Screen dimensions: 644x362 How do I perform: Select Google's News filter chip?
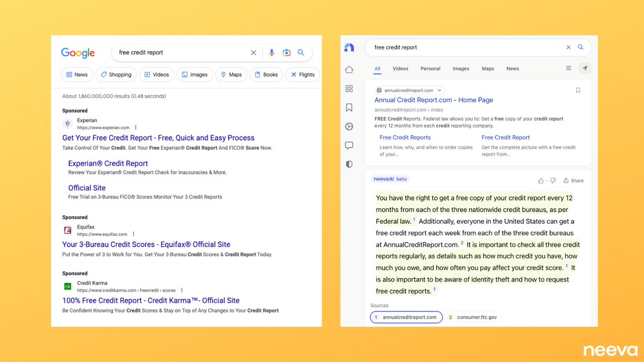(77, 75)
